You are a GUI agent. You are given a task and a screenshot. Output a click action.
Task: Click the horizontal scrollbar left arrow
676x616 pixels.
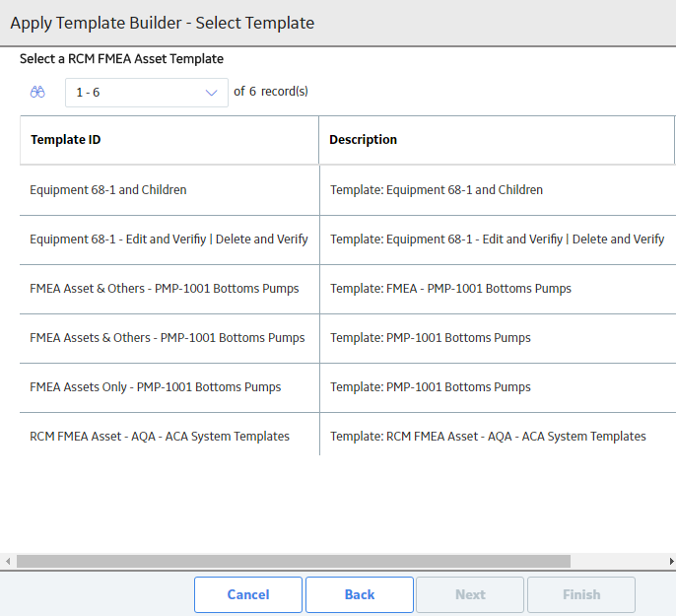tap(8, 561)
